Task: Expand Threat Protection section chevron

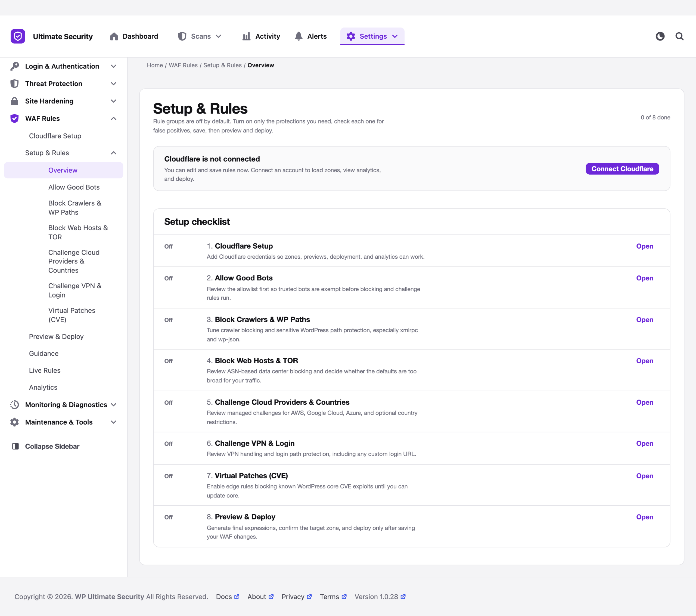Action: click(x=114, y=83)
